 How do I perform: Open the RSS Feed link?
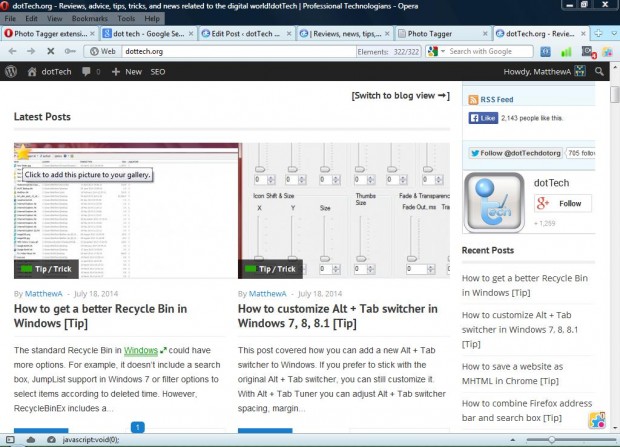(497, 100)
